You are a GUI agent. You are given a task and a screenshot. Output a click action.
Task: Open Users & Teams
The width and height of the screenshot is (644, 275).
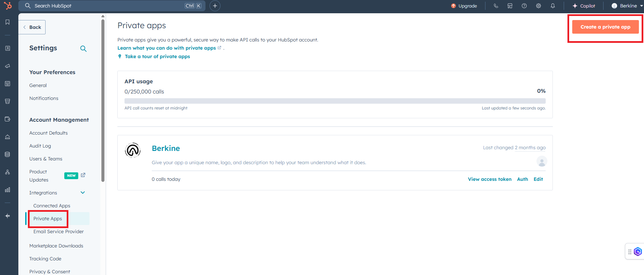pos(46,159)
